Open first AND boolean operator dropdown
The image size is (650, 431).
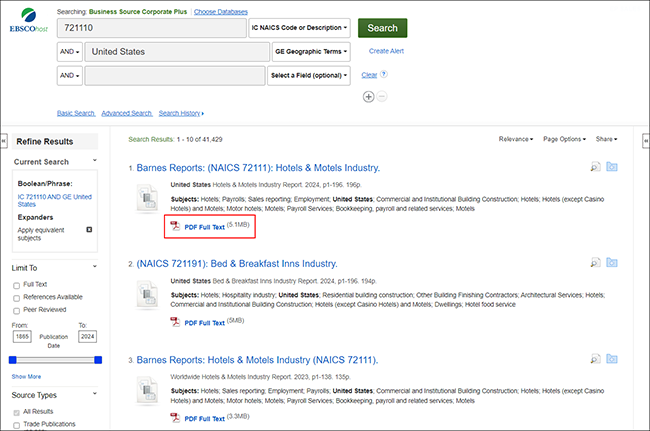(70, 52)
